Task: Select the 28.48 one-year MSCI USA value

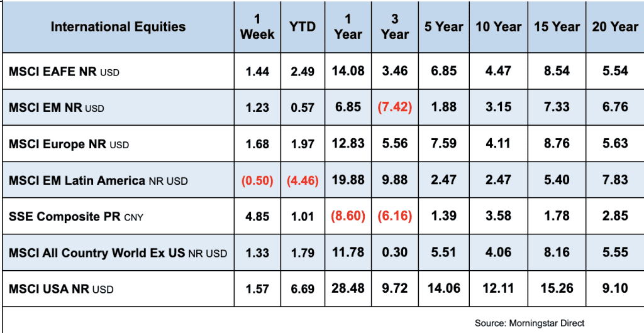Action: (348, 289)
